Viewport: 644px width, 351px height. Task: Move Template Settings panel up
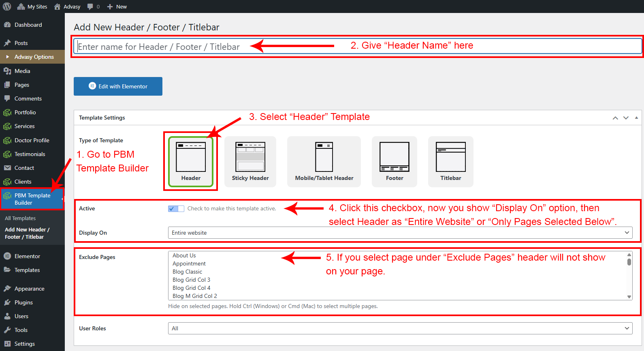click(615, 118)
